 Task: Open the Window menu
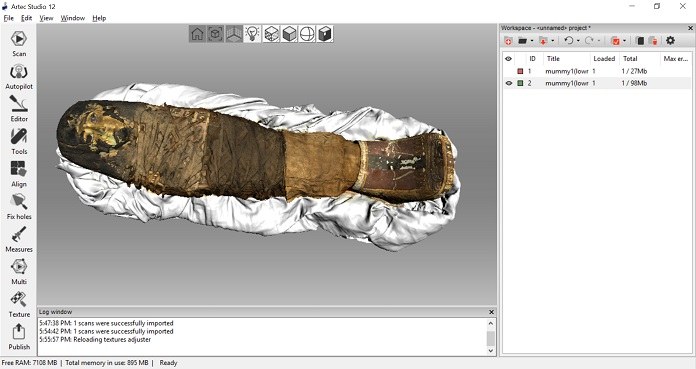pos(73,18)
